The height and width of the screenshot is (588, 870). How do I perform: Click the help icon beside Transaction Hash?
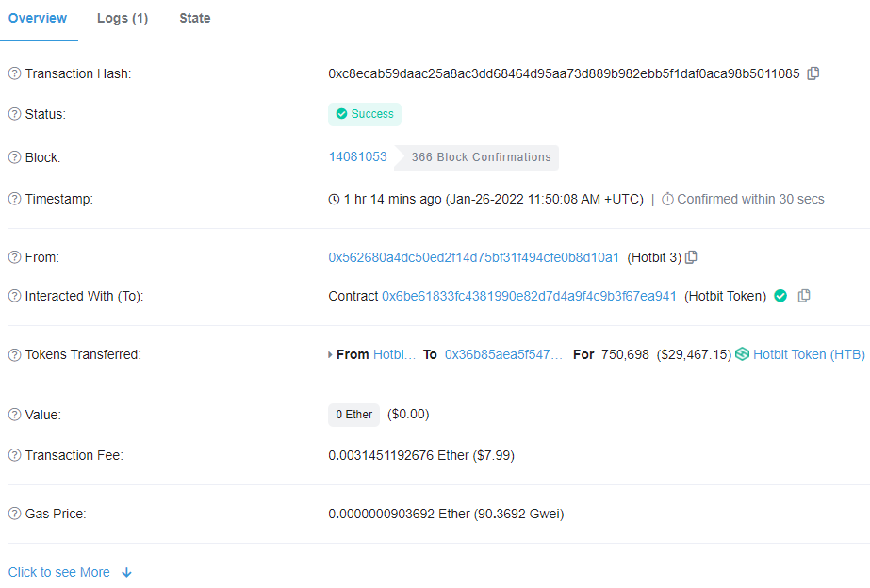coord(14,74)
